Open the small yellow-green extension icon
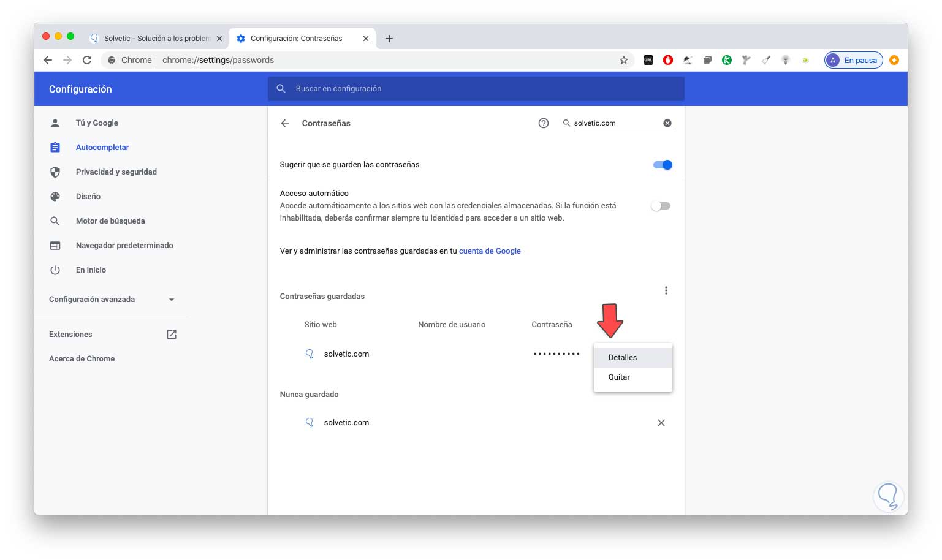 point(805,60)
